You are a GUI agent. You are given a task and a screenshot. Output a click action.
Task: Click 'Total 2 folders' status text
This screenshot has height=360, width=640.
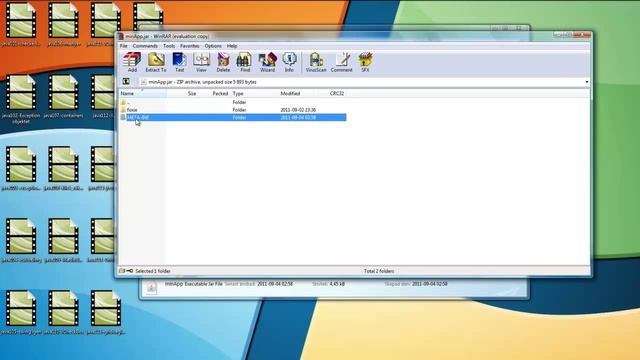(379, 271)
